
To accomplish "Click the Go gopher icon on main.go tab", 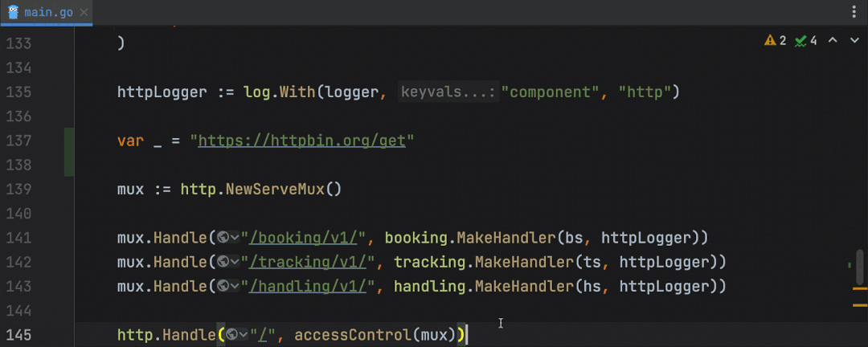I will tap(14, 13).
